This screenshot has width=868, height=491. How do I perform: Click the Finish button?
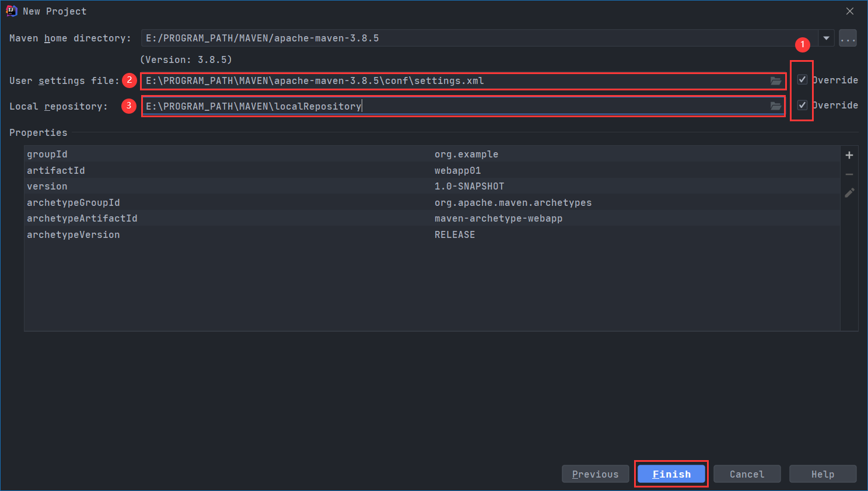pos(671,474)
